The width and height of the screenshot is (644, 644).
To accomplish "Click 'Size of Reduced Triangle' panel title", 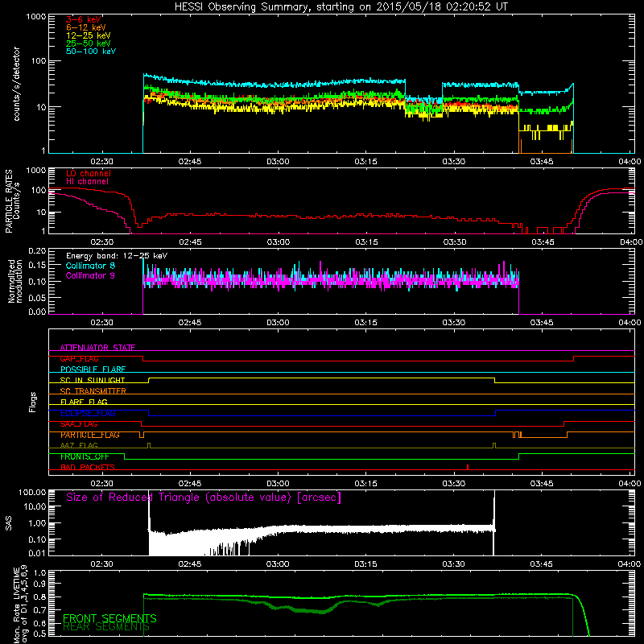I will click(204, 497).
